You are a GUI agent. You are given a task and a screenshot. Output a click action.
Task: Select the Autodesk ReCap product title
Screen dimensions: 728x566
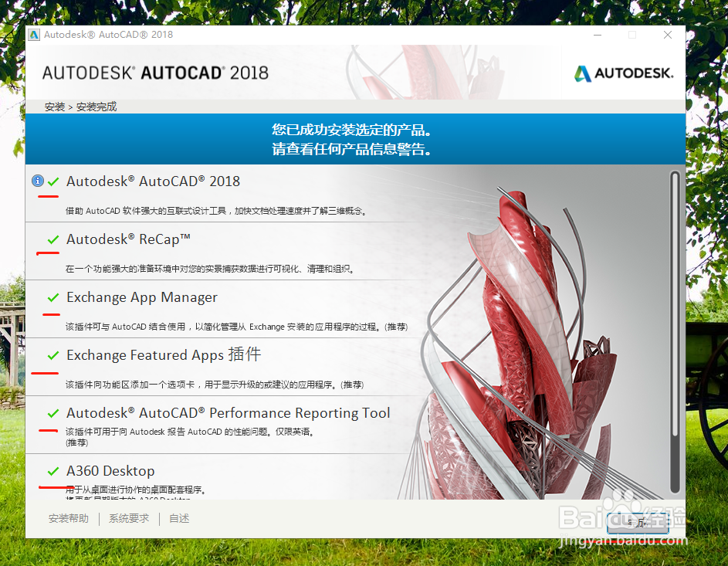click(129, 239)
